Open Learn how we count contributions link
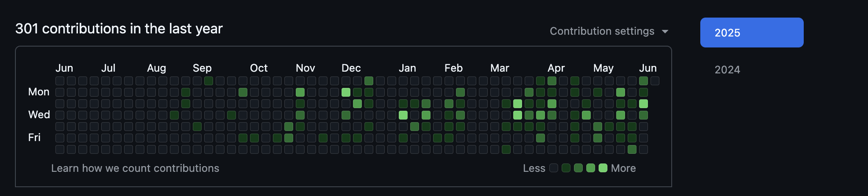 pos(135,168)
